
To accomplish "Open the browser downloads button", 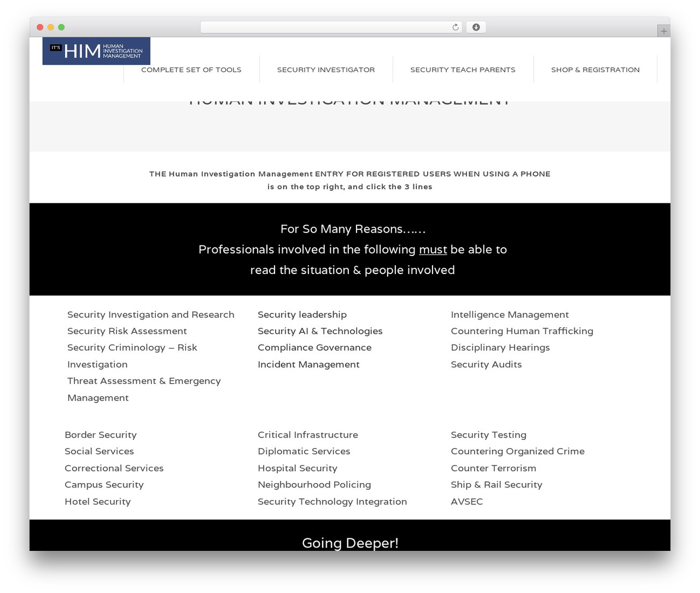I will click(476, 27).
